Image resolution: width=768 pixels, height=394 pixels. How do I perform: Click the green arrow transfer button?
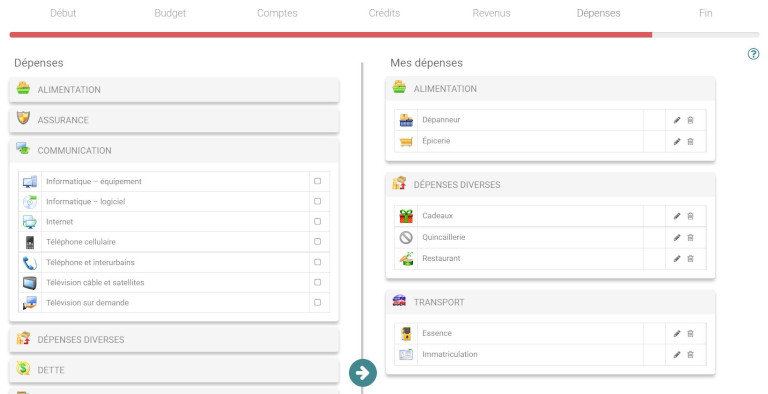pyautogui.click(x=363, y=373)
